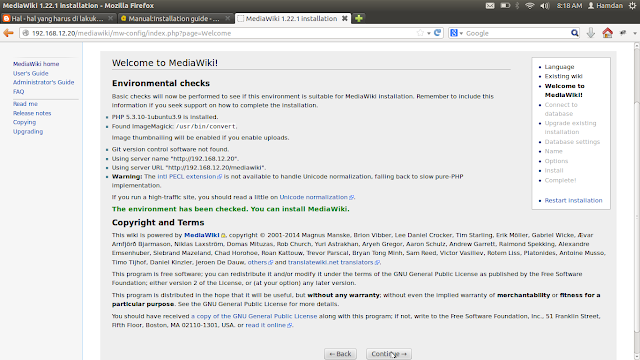Click the Toolbar extra pin icon

pyautogui.click(x=622, y=33)
